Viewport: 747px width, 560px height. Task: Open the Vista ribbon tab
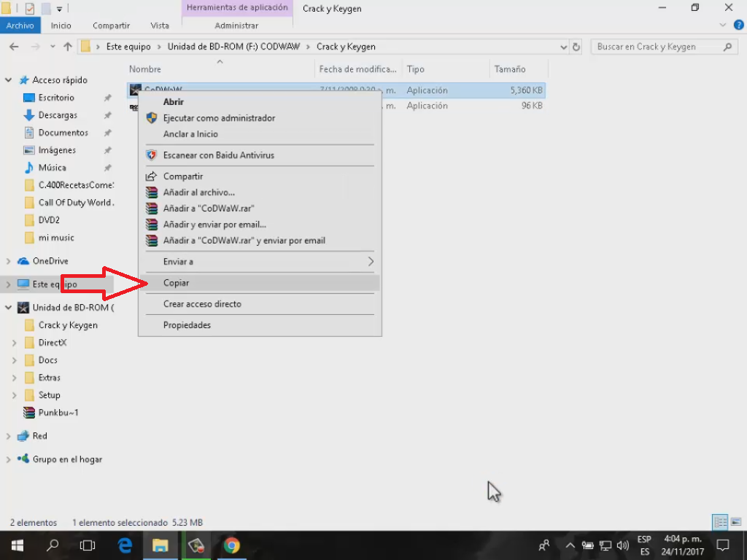coord(160,26)
